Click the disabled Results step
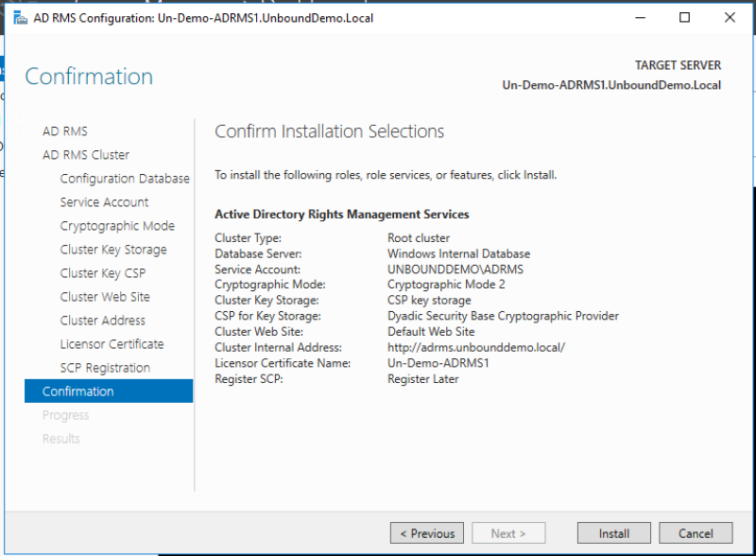Screen dimensions: 756x556 click(x=60, y=439)
